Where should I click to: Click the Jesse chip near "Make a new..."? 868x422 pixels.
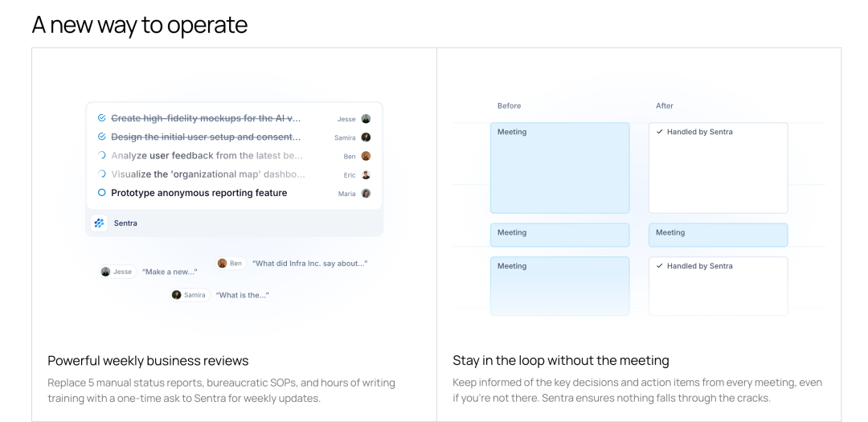(117, 272)
